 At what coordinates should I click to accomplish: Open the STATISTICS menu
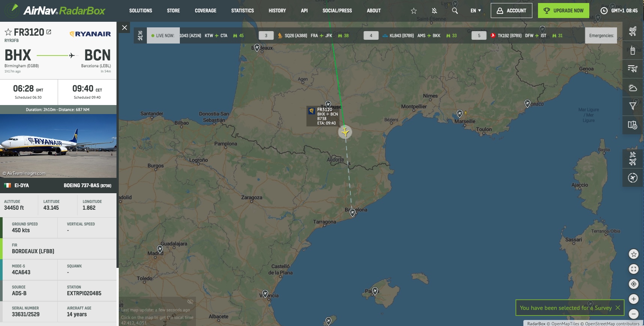tap(242, 11)
